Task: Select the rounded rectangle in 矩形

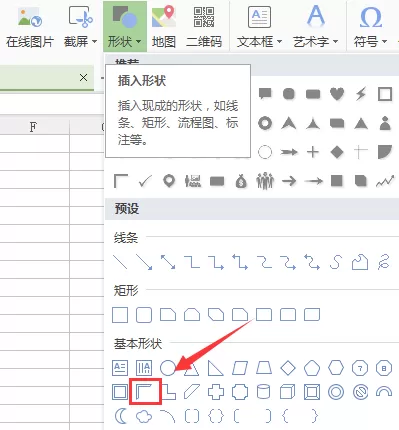Action: (144, 315)
